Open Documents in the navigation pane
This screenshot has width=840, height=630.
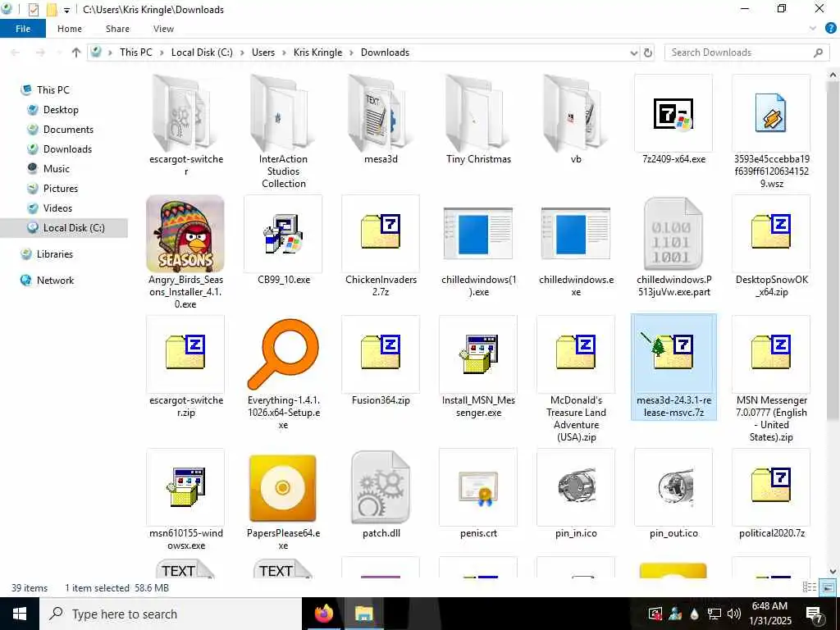[x=68, y=130]
